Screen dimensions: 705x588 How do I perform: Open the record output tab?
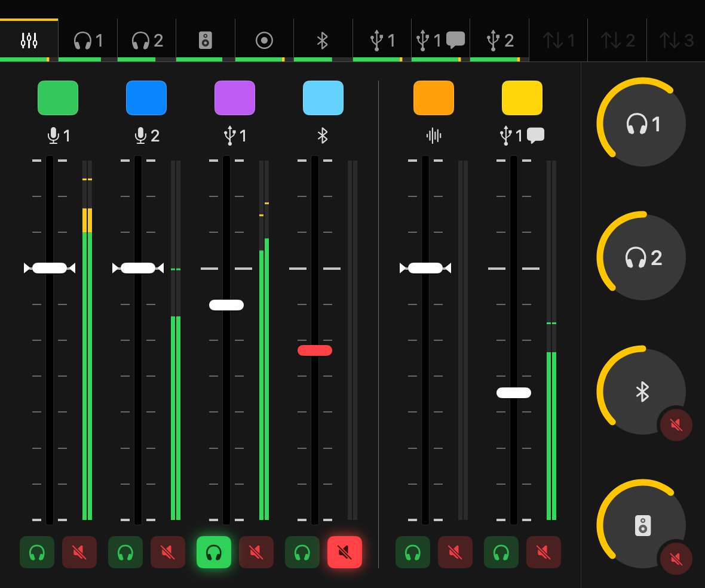click(x=264, y=41)
